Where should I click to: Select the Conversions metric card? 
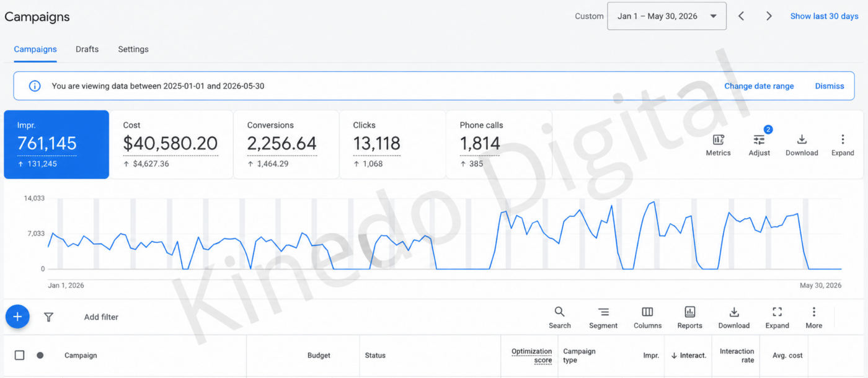[286, 144]
